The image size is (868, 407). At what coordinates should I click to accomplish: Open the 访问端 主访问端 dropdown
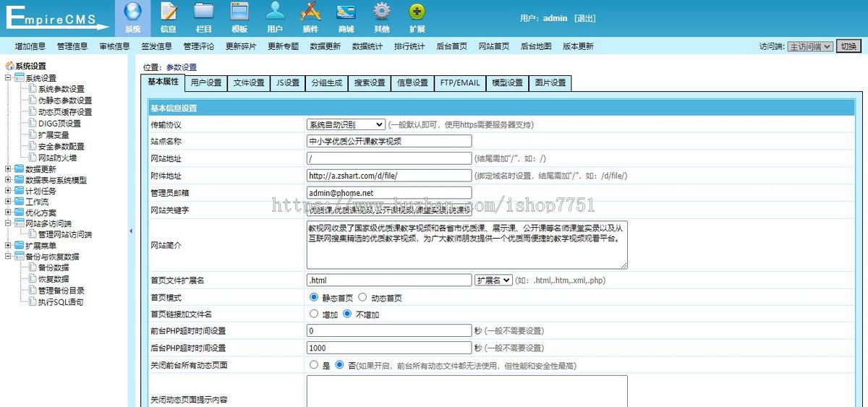[x=810, y=46]
